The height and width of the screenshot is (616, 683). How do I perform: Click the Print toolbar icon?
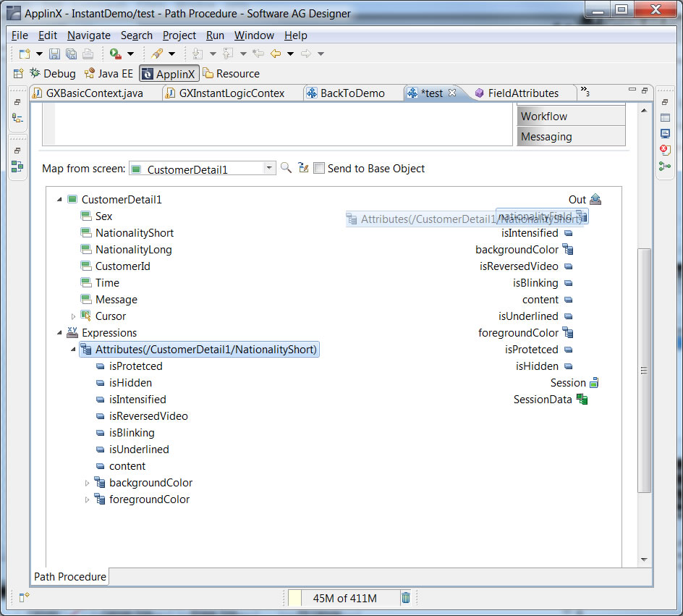click(88, 54)
